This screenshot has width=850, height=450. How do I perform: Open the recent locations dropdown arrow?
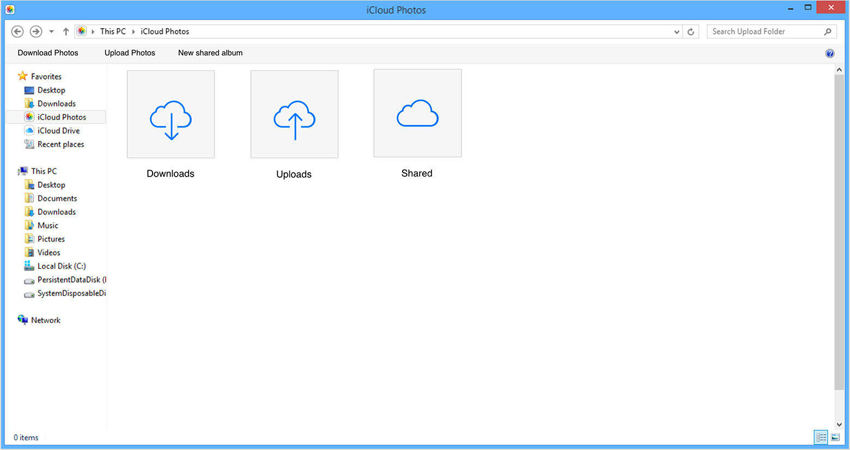click(x=51, y=31)
